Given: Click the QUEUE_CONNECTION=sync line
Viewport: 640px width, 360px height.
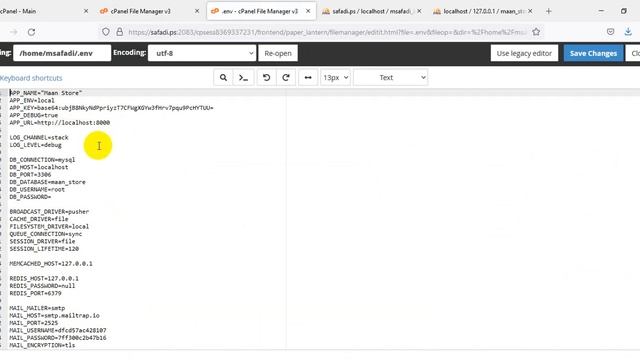Looking at the screenshot, I should click(x=46, y=234).
